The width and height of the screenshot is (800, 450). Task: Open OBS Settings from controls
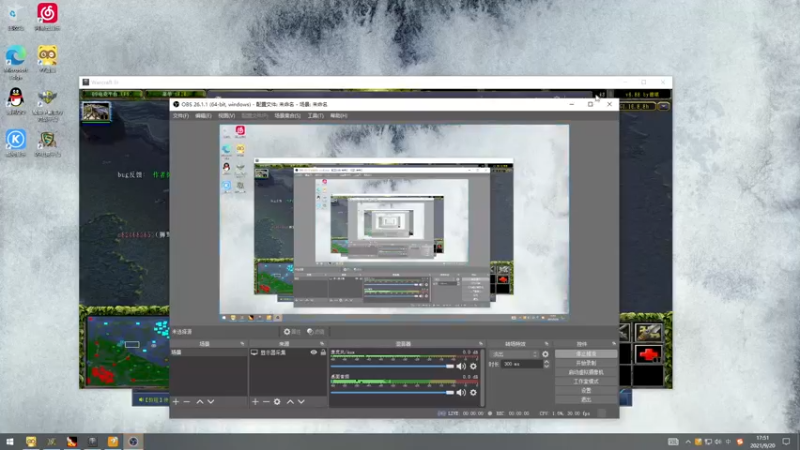click(x=586, y=391)
